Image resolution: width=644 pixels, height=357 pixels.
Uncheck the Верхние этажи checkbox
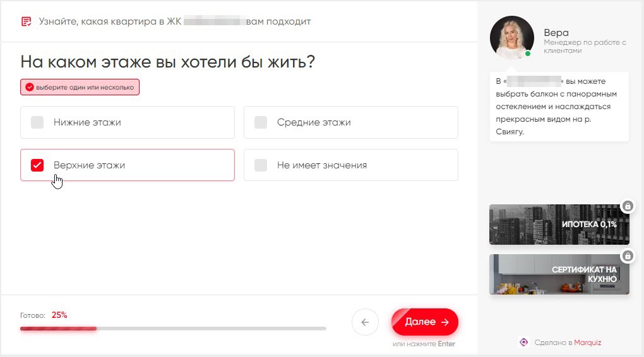[x=37, y=165]
